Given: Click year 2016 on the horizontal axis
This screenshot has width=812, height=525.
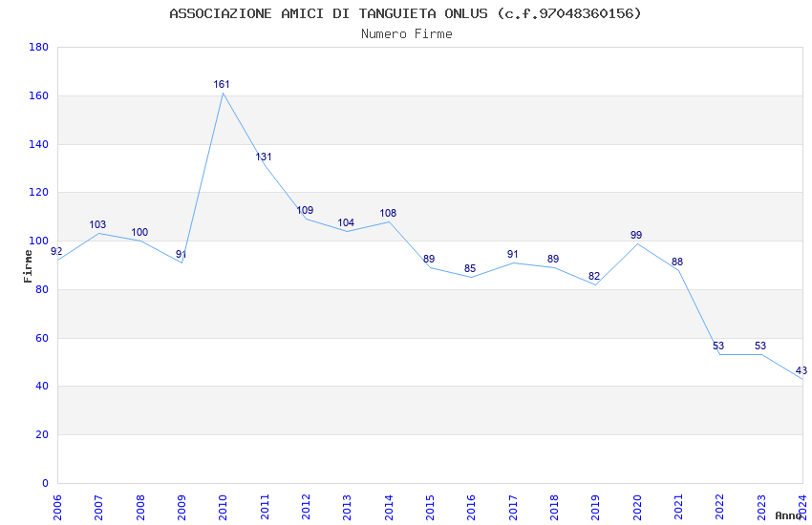Looking at the screenshot, I should click(x=471, y=508).
